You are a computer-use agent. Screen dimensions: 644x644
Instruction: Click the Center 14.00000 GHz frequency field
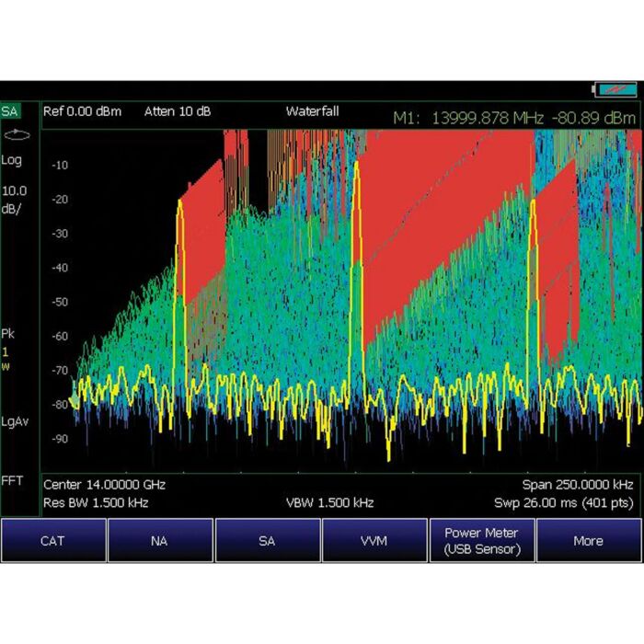(x=104, y=484)
